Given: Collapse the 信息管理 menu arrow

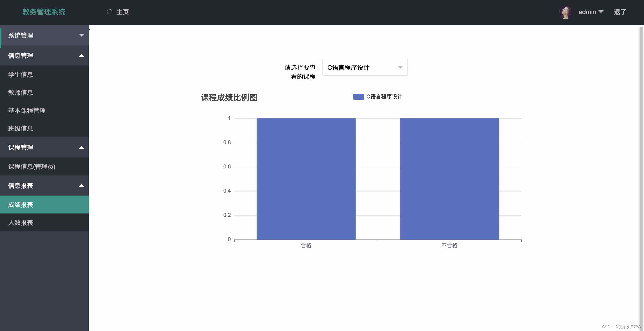Looking at the screenshot, I should point(82,56).
